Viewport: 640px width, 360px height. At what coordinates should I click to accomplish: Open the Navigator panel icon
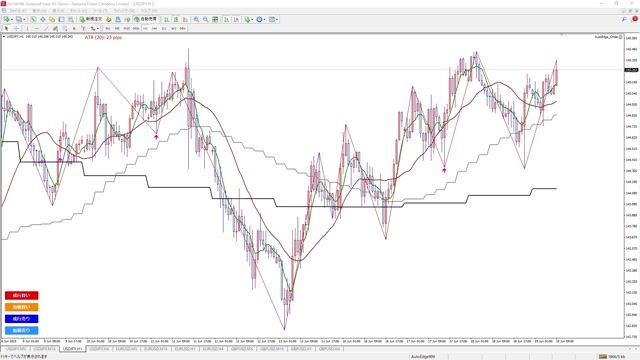pos(52,19)
